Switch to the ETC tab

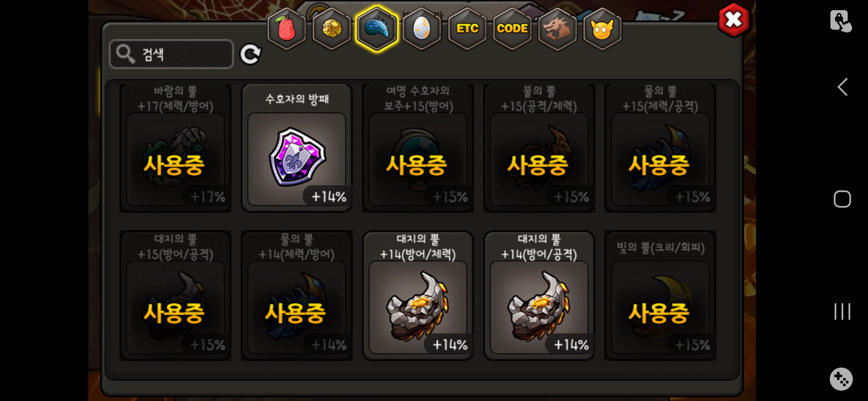click(x=467, y=29)
